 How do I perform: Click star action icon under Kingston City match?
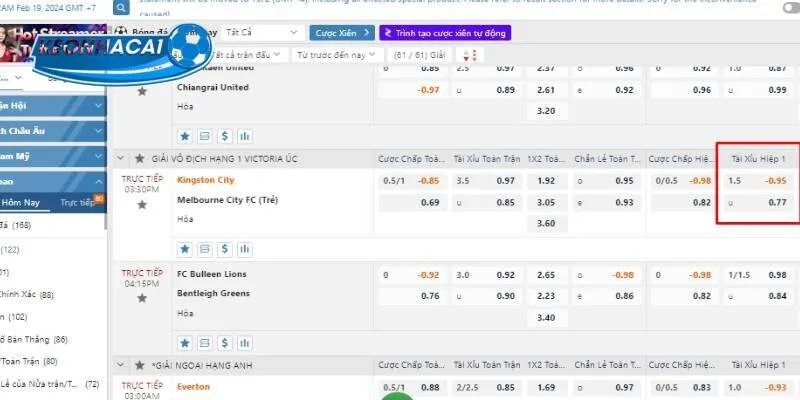click(x=185, y=249)
